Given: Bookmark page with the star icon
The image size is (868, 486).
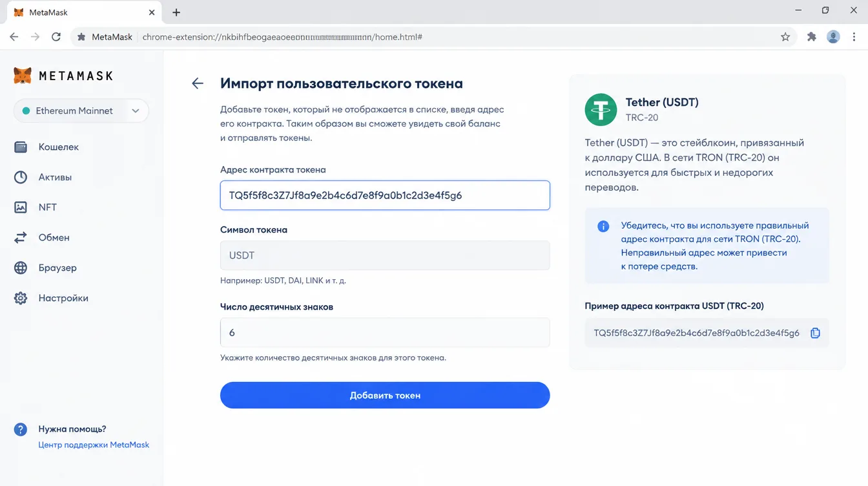Looking at the screenshot, I should 785,37.
